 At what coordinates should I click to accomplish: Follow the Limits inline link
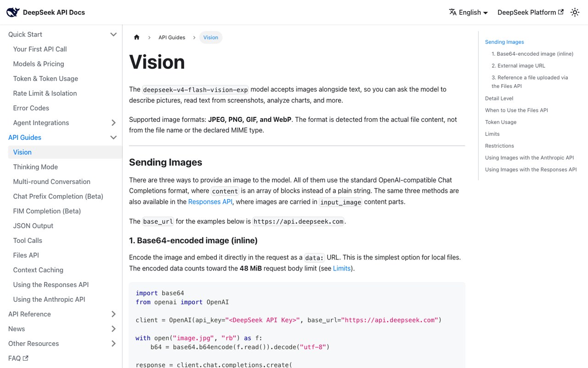[342, 268]
